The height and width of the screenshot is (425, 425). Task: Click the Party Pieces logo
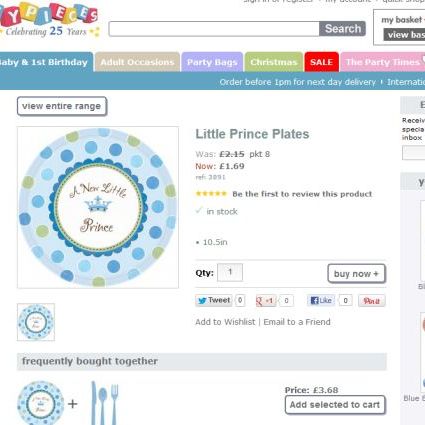pyautogui.click(x=49, y=20)
